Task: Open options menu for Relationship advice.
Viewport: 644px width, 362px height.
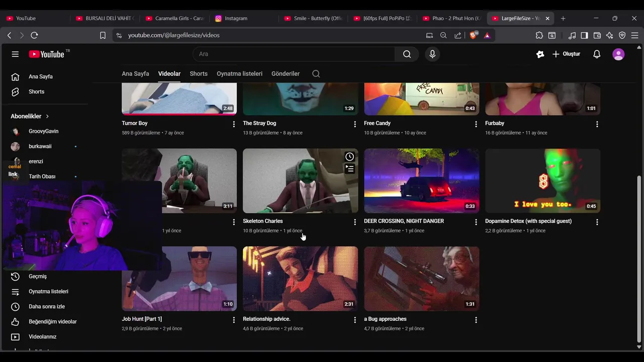Action: 355,320
